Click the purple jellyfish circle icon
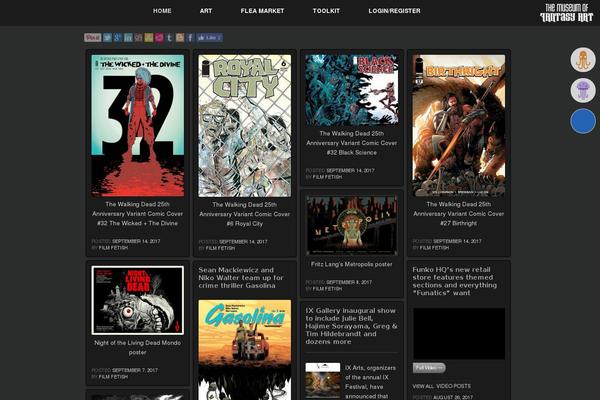The height and width of the screenshot is (400, 600). coord(583,90)
